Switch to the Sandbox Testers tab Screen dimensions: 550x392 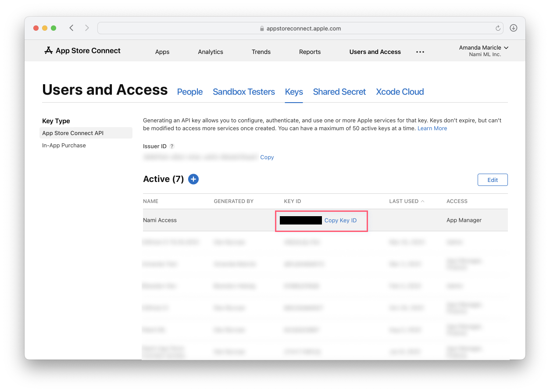pyautogui.click(x=244, y=92)
